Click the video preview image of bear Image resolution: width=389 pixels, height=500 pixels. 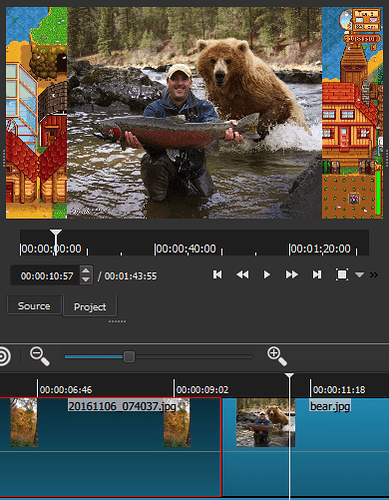(x=195, y=113)
